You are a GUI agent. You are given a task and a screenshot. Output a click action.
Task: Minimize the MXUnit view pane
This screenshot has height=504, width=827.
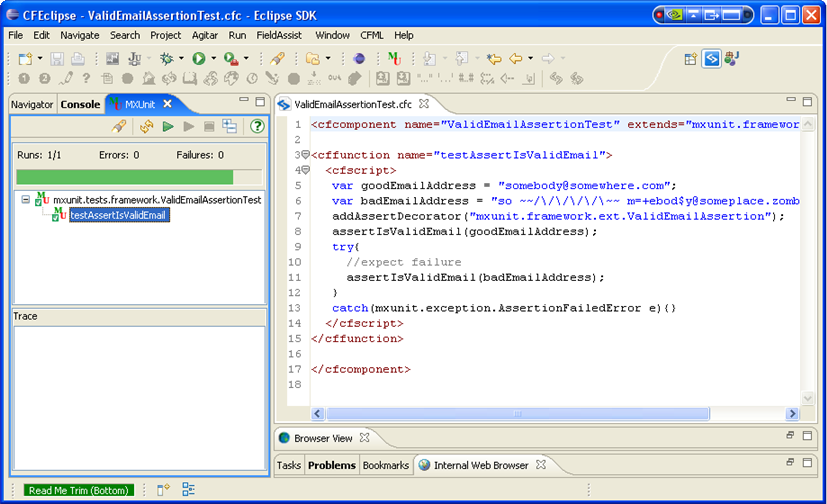[244, 100]
